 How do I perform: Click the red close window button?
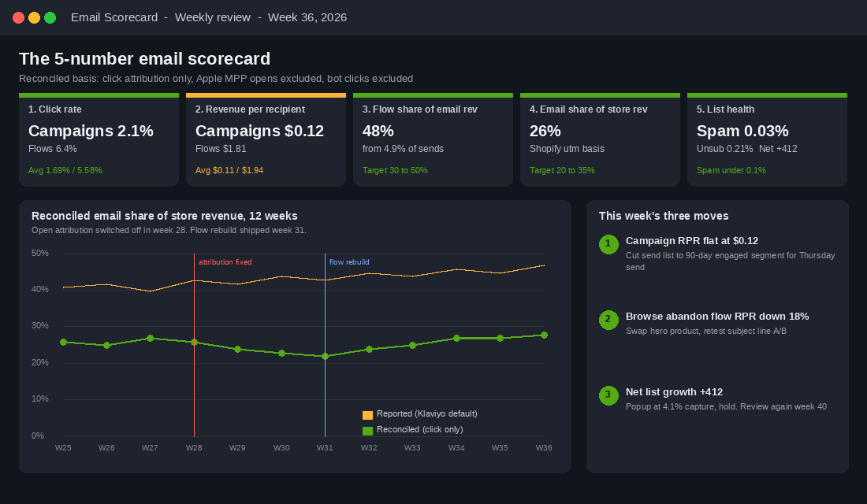click(18, 17)
